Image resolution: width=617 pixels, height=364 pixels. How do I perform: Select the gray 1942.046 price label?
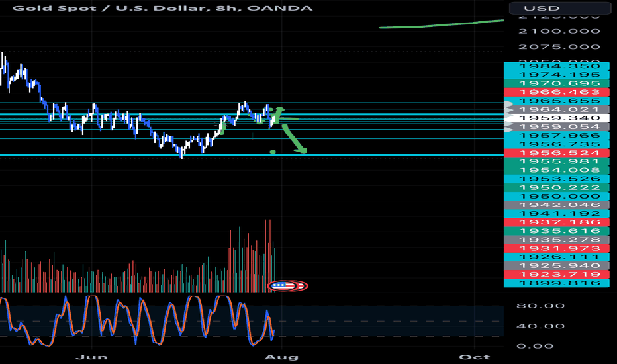(556, 205)
